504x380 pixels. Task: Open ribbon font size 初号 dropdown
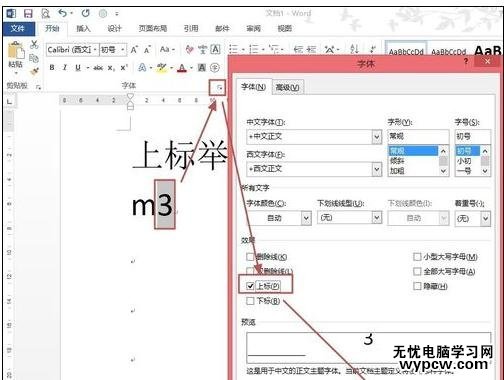(123, 50)
